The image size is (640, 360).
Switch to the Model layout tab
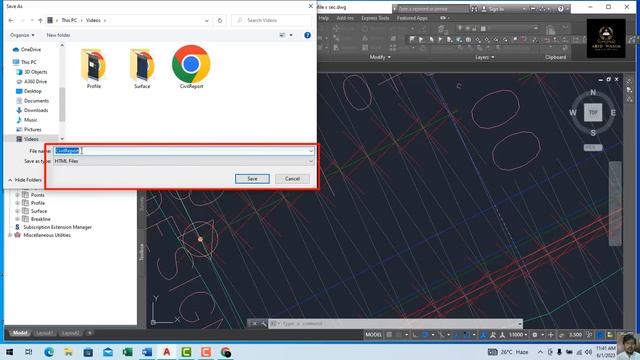pyautogui.click(x=20, y=333)
